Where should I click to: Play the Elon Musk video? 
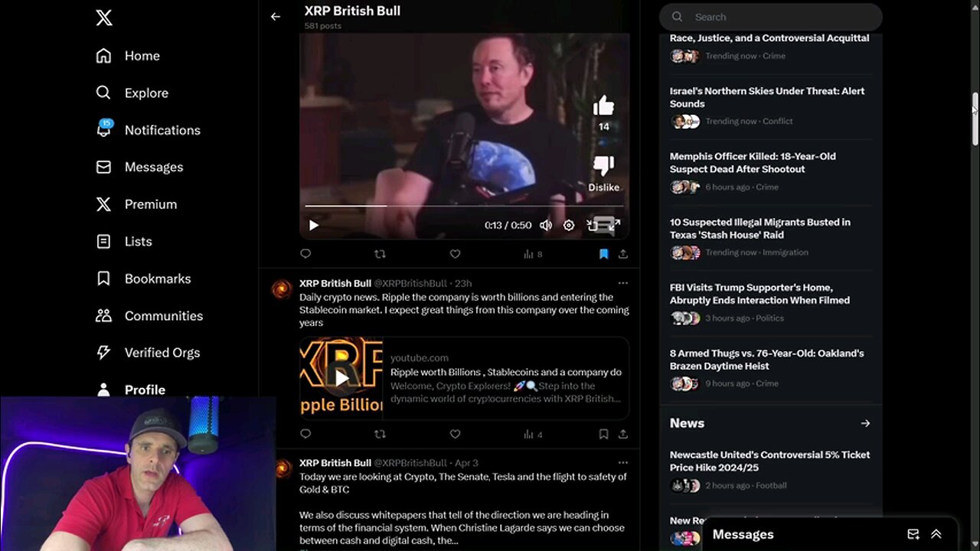pyautogui.click(x=314, y=225)
